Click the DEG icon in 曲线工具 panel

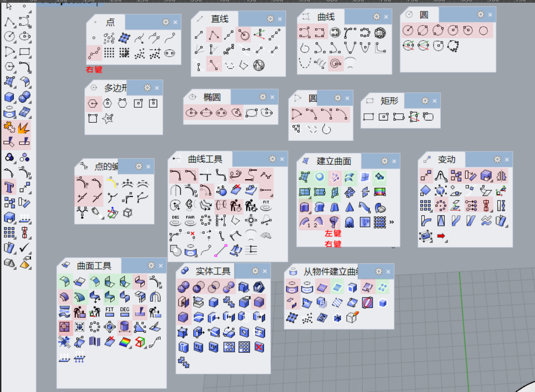[175, 220]
